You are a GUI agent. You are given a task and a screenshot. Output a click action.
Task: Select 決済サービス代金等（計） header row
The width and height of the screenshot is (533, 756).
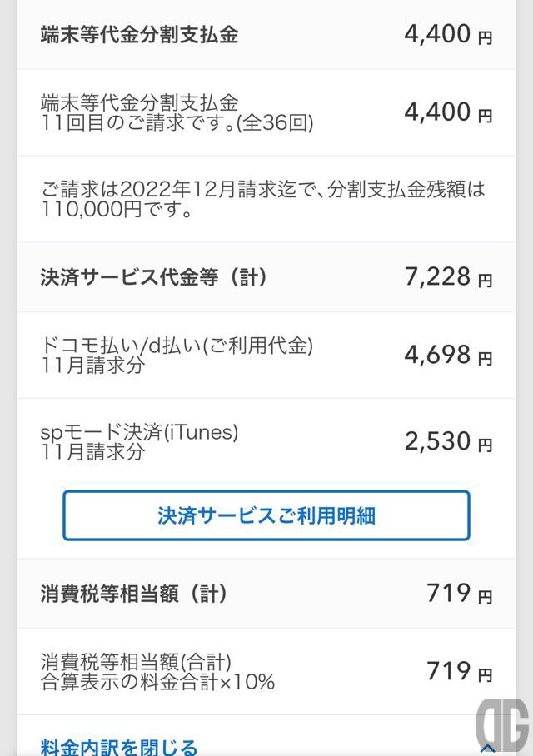click(x=266, y=277)
